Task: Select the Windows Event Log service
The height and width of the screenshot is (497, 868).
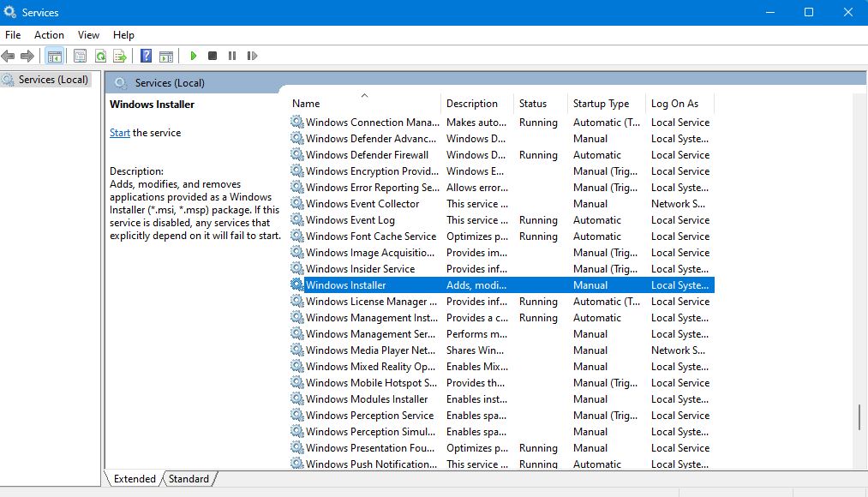Action: coord(350,220)
